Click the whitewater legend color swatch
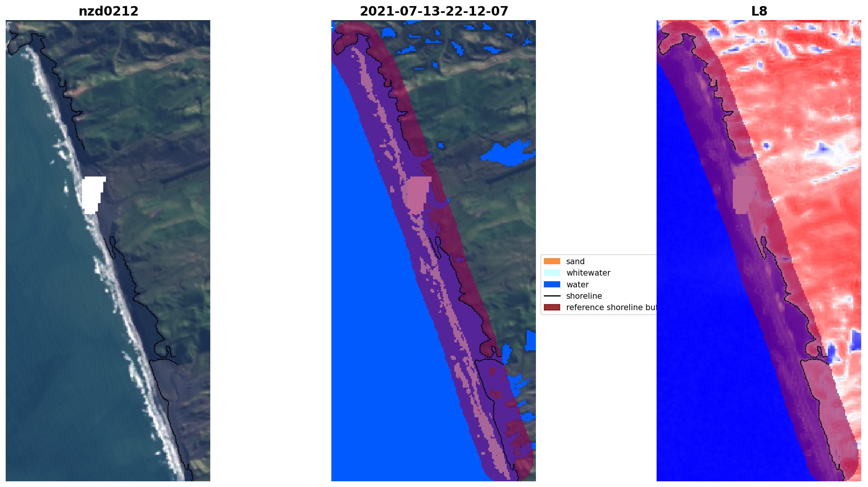Viewport: 868px width, 487px height. pos(551,273)
